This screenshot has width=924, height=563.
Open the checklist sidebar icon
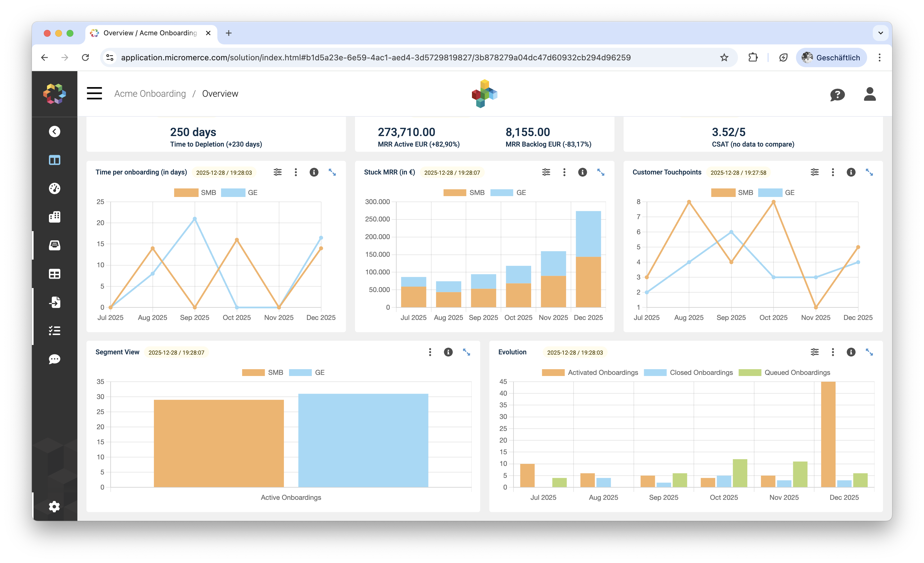click(x=54, y=330)
